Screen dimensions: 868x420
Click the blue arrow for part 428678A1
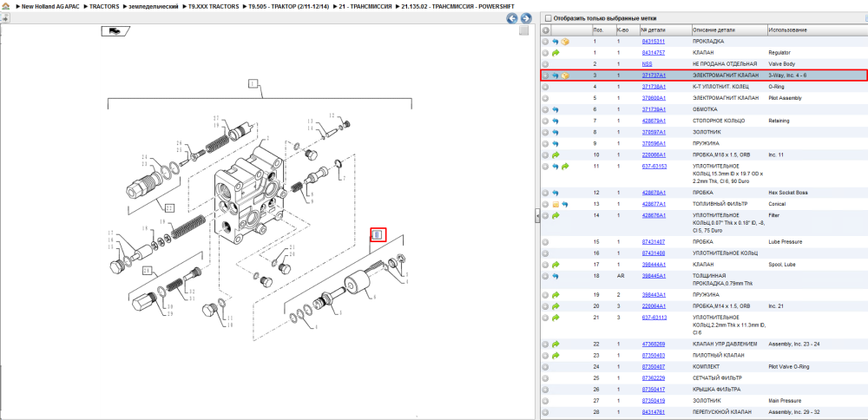coord(556,193)
